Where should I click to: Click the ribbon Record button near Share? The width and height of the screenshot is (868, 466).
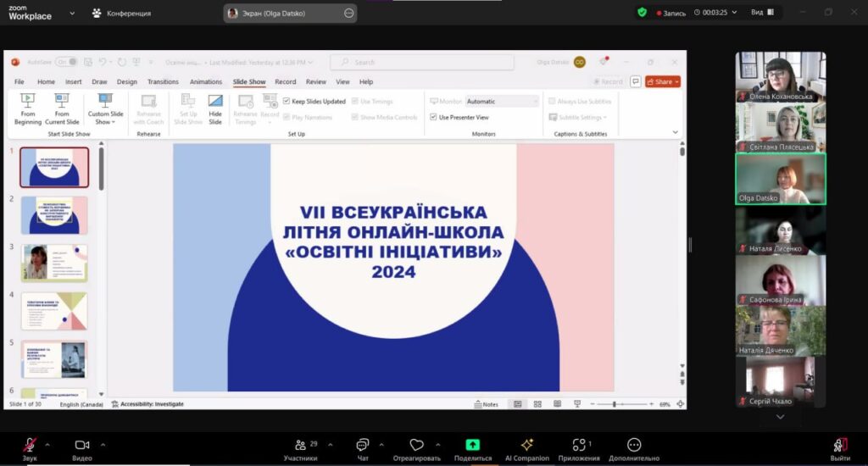coord(608,81)
